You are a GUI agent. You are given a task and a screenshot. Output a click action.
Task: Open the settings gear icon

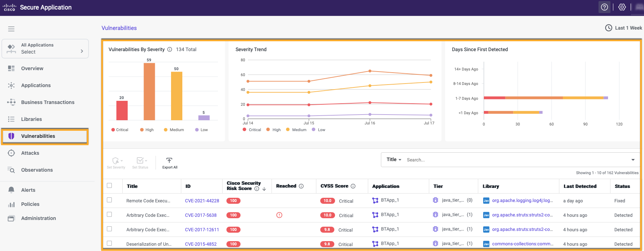(622, 7)
